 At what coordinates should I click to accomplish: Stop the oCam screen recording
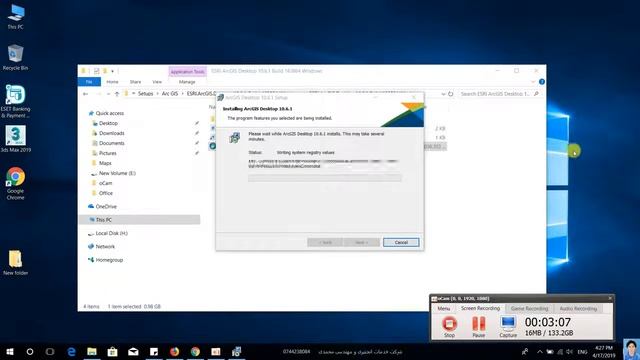(x=449, y=326)
